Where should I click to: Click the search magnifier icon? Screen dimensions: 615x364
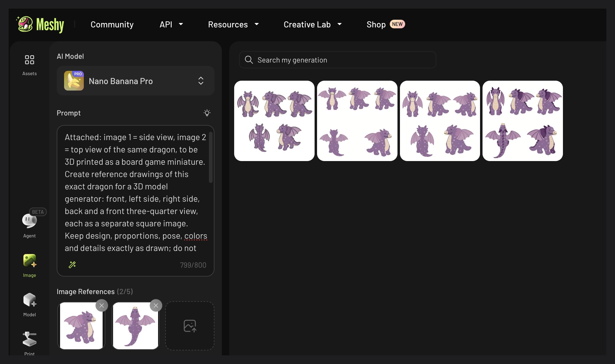(249, 60)
